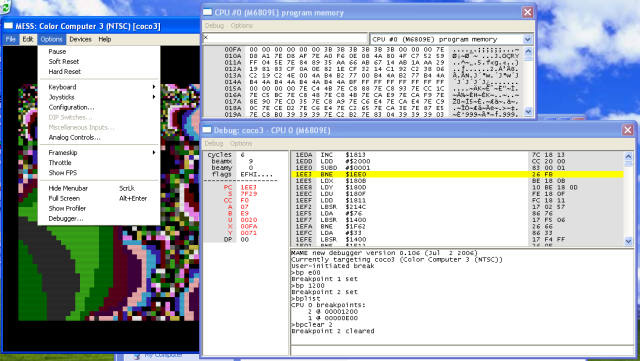
Task: Expand the Frameskip submenu
Action: click(x=98, y=153)
